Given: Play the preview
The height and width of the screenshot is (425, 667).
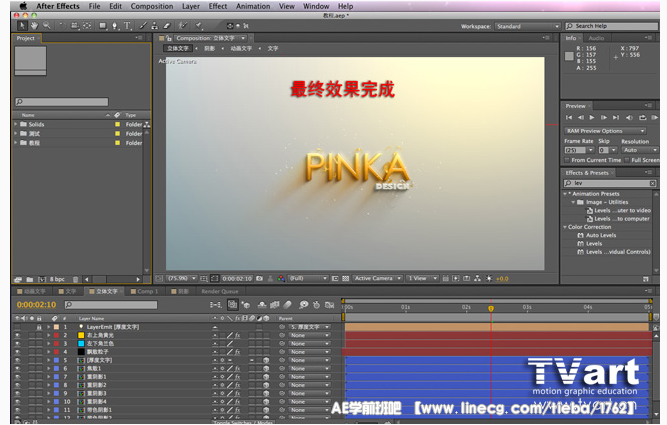Looking at the screenshot, I should click(x=592, y=117).
